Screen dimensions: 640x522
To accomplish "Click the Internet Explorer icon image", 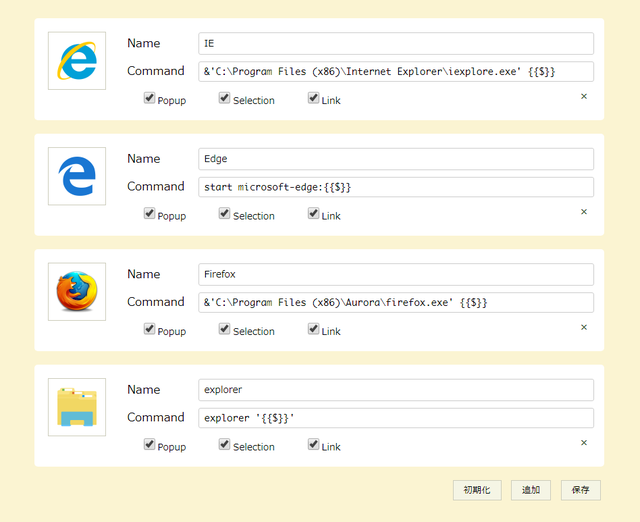I will 77,61.
